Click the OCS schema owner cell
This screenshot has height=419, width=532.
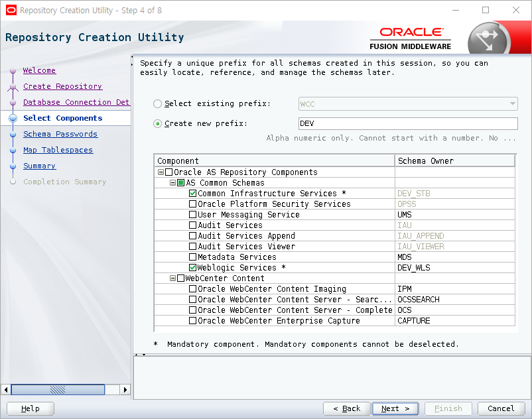[x=455, y=310]
